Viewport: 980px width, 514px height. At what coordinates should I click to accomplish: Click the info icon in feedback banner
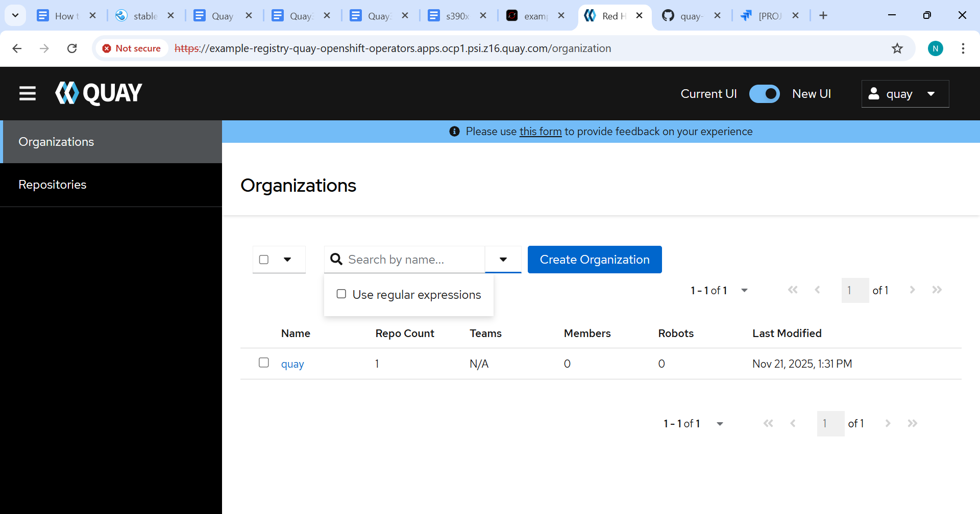click(454, 132)
